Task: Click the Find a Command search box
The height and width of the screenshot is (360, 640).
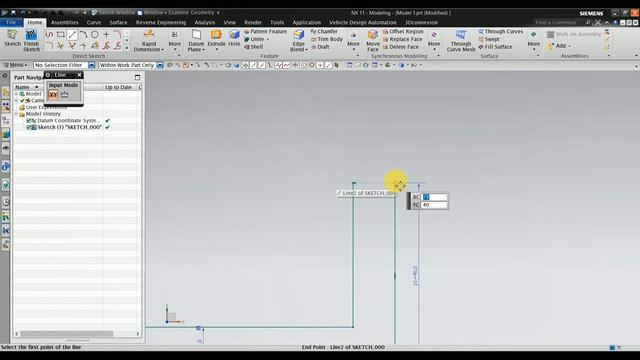Action: pos(562,22)
